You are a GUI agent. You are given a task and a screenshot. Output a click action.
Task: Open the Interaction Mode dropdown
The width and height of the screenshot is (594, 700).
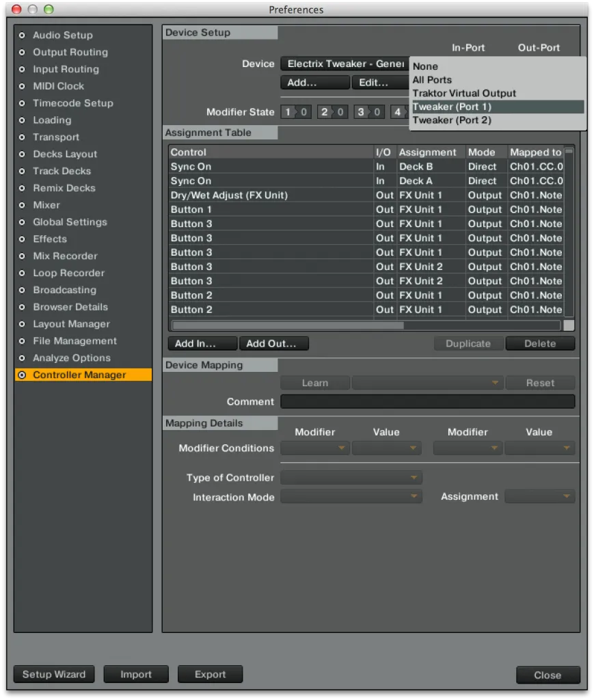coord(351,497)
